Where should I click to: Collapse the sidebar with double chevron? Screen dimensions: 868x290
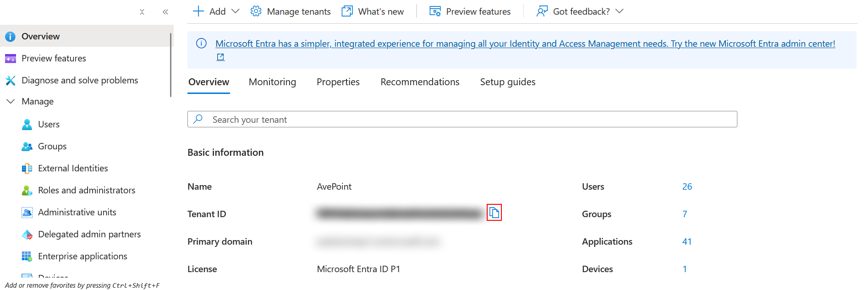165,12
